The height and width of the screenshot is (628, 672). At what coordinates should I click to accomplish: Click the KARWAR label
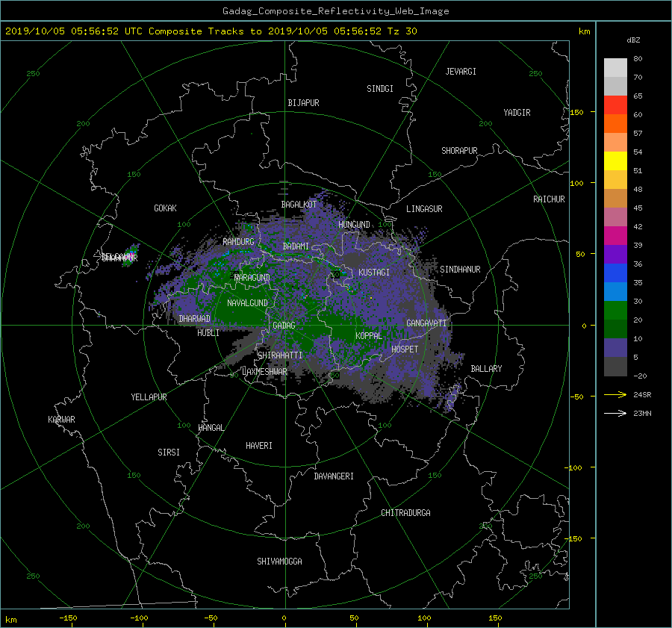[x=61, y=420]
